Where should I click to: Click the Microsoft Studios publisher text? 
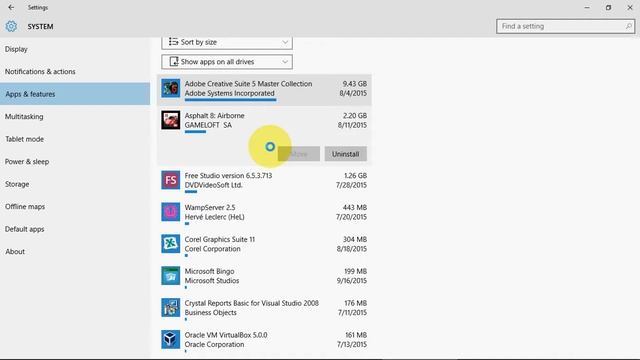212,281
